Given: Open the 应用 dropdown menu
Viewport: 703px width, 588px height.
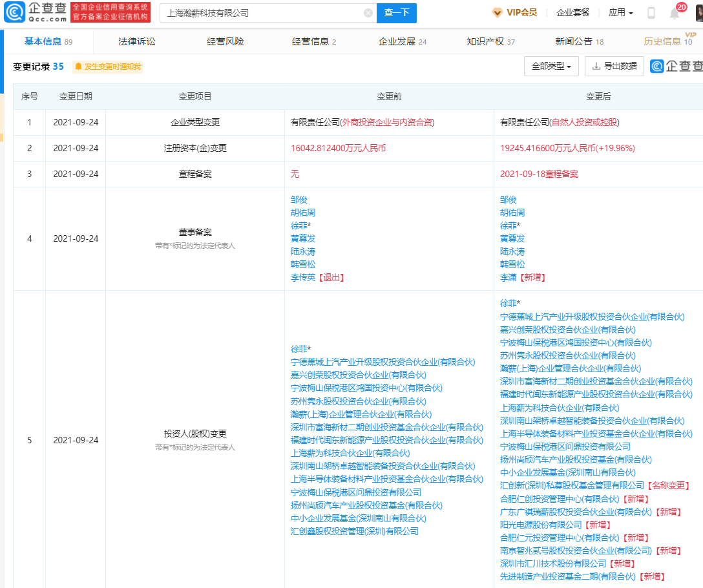Looking at the screenshot, I should [x=620, y=12].
